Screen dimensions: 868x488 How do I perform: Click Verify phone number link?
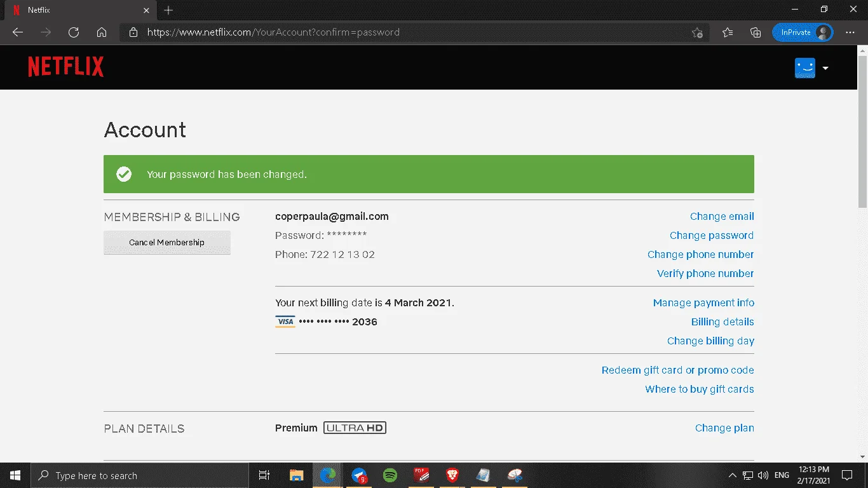click(705, 274)
